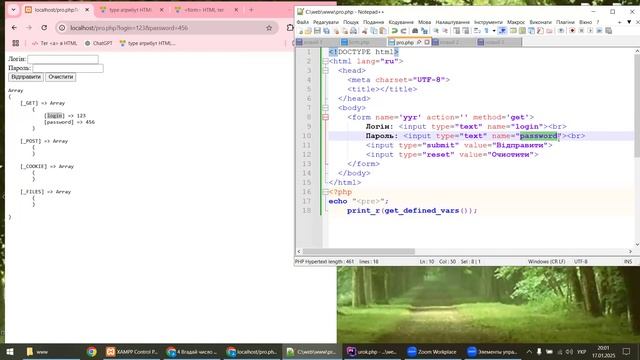The width and height of the screenshot is (640, 360).
Task: Reload the localhost page in browser
Action: point(44,28)
